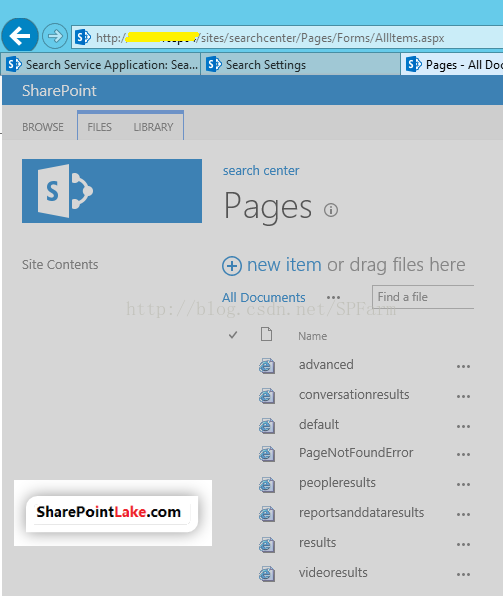503x596 pixels.
Task: Click the info icon beside Pages title
Action: [331, 210]
